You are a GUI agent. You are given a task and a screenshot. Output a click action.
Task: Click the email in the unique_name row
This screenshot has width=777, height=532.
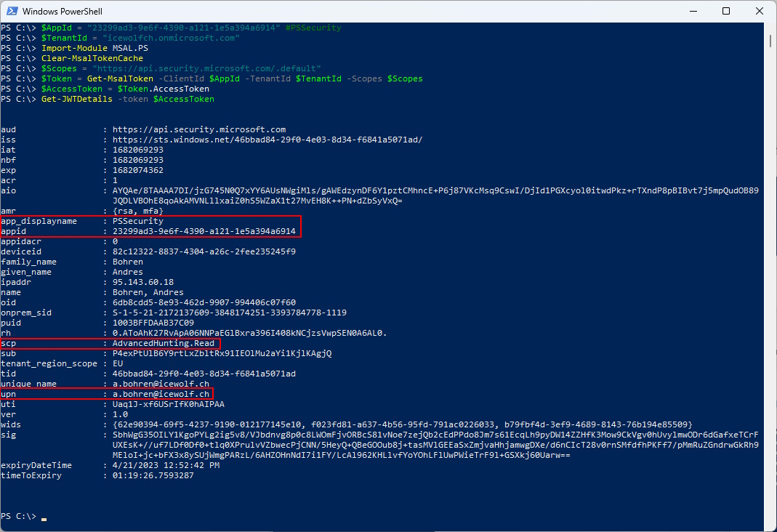161,384
